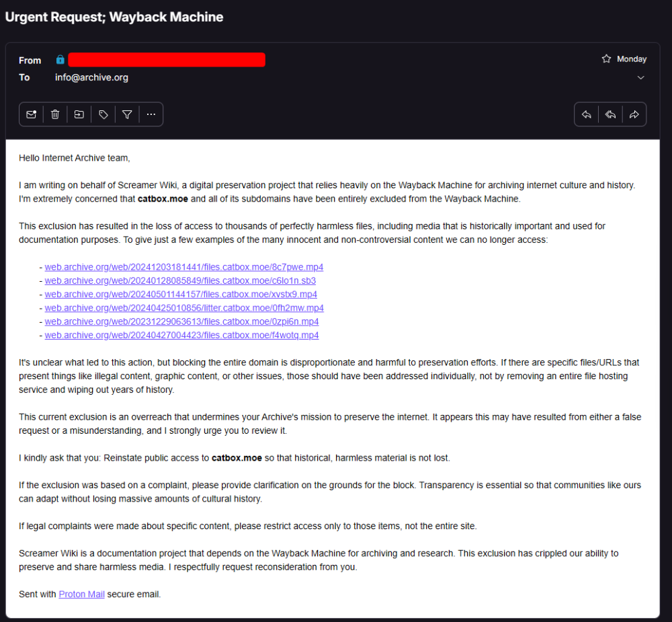Forward this email
The height and width of the screenshot is (622, 672).
point(634,114)
